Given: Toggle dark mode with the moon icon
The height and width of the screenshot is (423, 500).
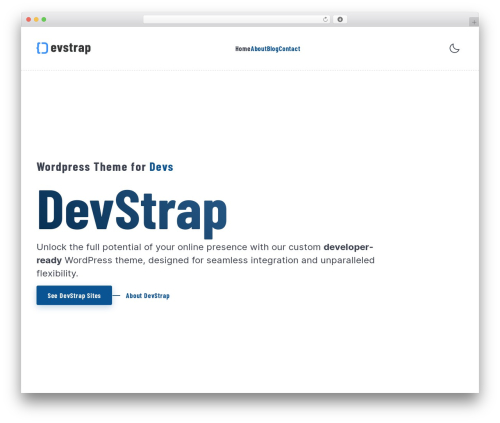Looking at the screenshot, I should point(454,48).
